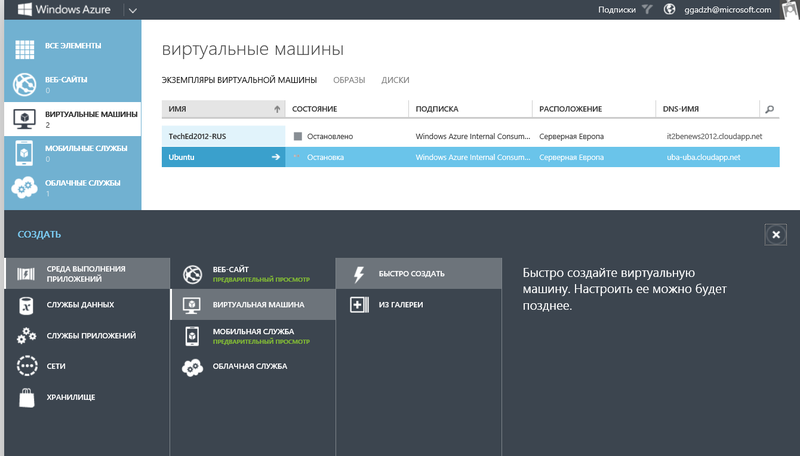Choose ОБЛАЧНАЯ СЛУЖБА cloud icon in create menu
The image size is (800, 456).
point(192,367)
